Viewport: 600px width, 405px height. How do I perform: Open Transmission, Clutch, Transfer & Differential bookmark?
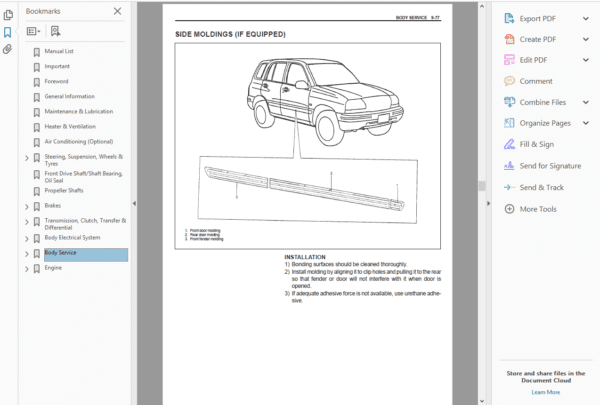[x=85, y=224]
